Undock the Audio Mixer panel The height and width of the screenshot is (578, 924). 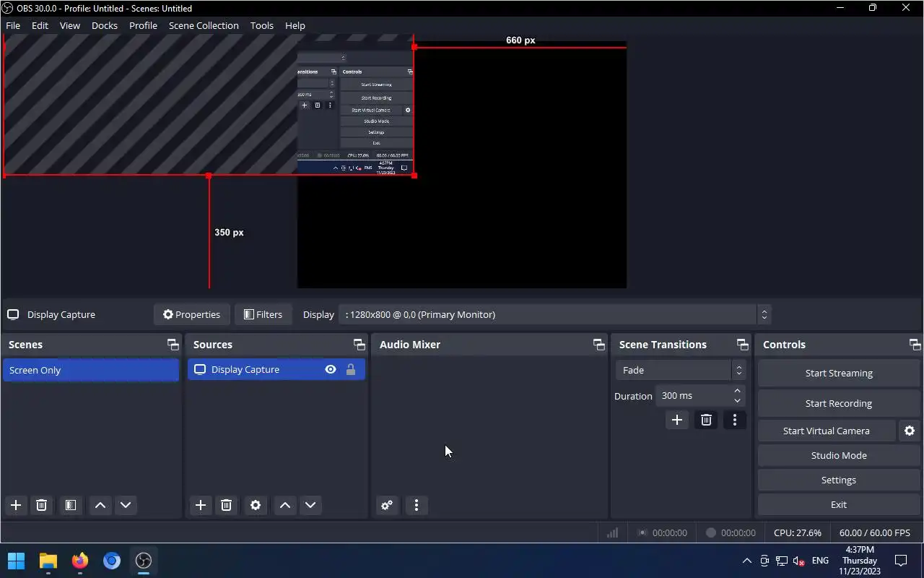coord(598,345)
